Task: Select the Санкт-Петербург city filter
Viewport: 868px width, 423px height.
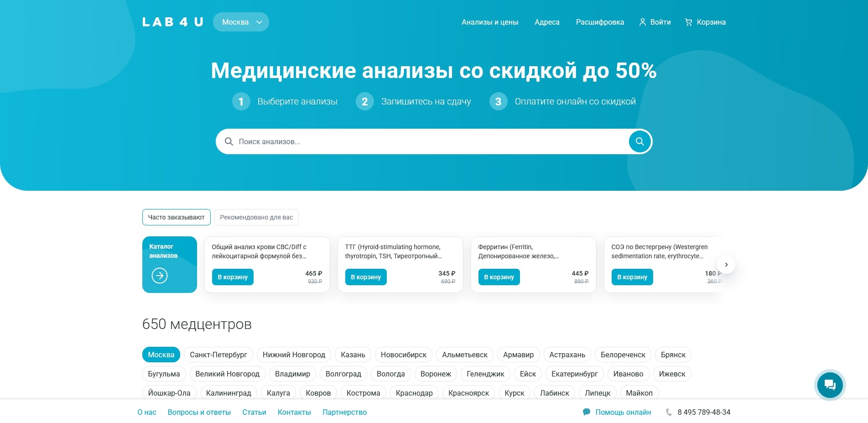Action: coord(218,355)
